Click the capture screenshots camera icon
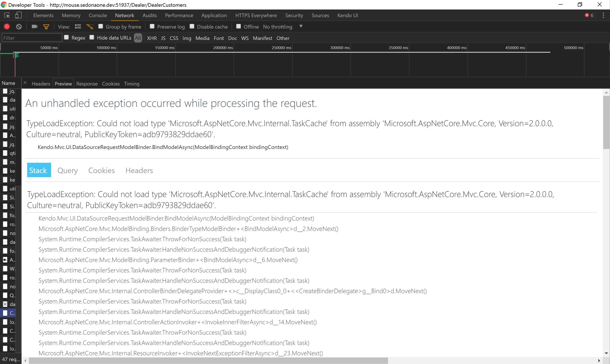 click(34, 26)
